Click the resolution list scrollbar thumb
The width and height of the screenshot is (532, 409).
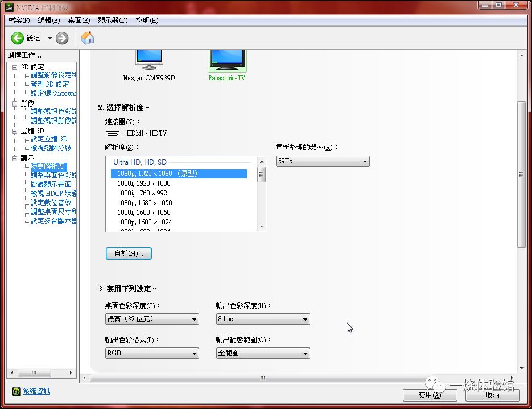262,174
